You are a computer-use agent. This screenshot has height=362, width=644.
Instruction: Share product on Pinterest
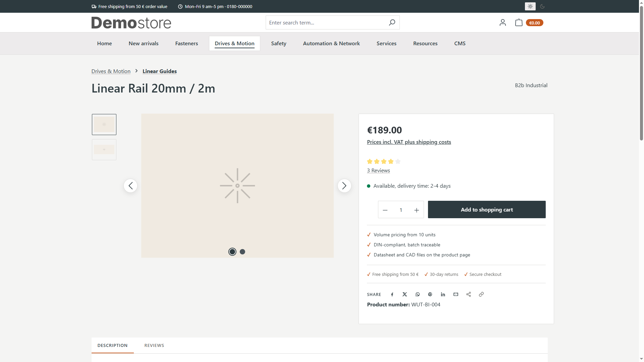tap(430, 294)
